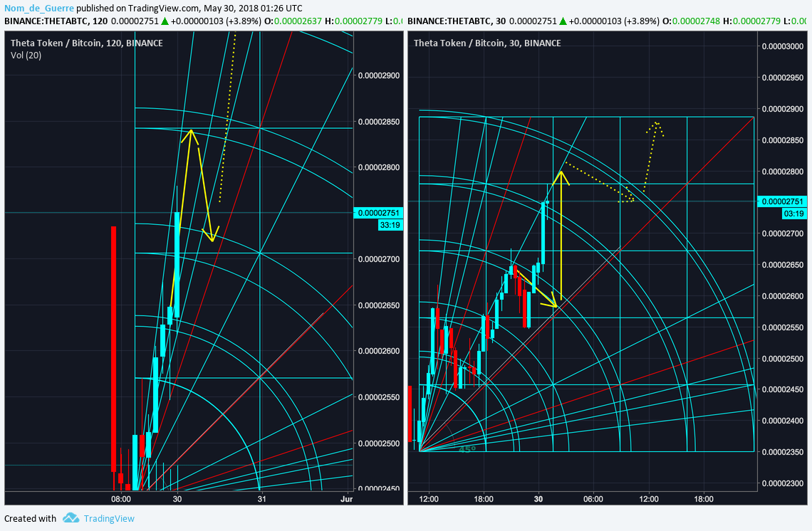The image size is (812, 531).
Task: Click the 0.00002600 level on left price axis
Action: [x=379, y=351]
